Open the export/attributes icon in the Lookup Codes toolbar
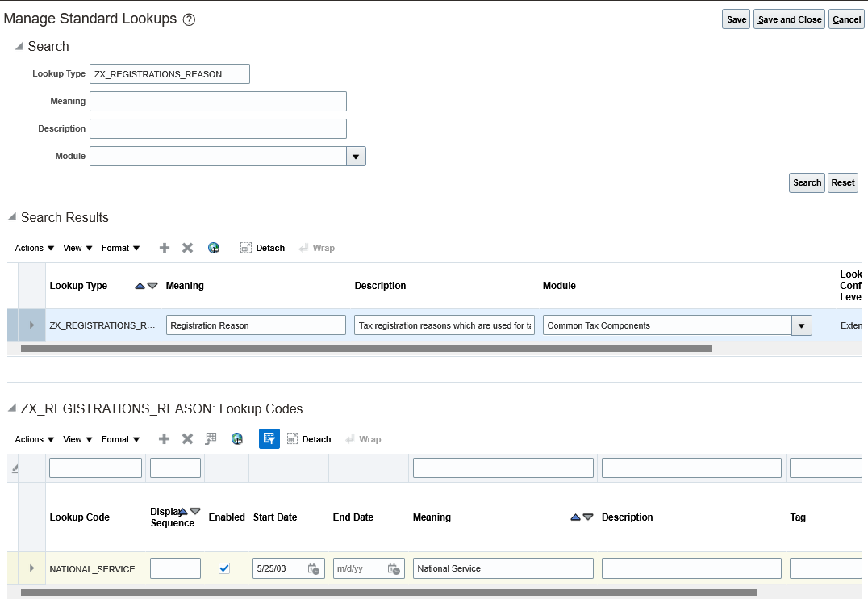This screenshot has height=599, width=868. pyautogui.click(x=211, y=439)
